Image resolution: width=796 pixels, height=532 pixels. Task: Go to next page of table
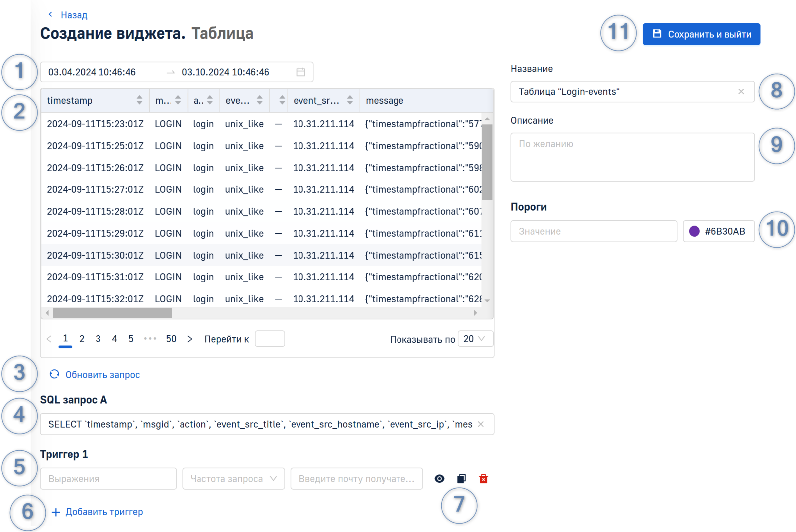tap(190, 339)
